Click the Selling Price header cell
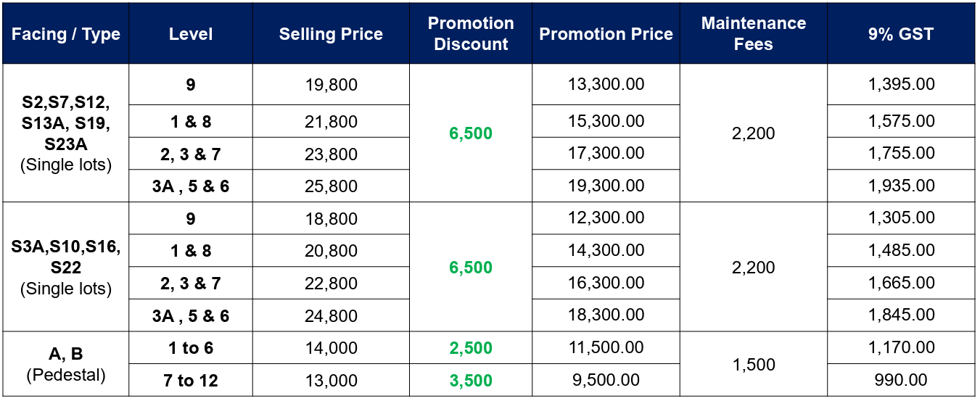Screen dimensions: 980x401 [x=331, y=34]
